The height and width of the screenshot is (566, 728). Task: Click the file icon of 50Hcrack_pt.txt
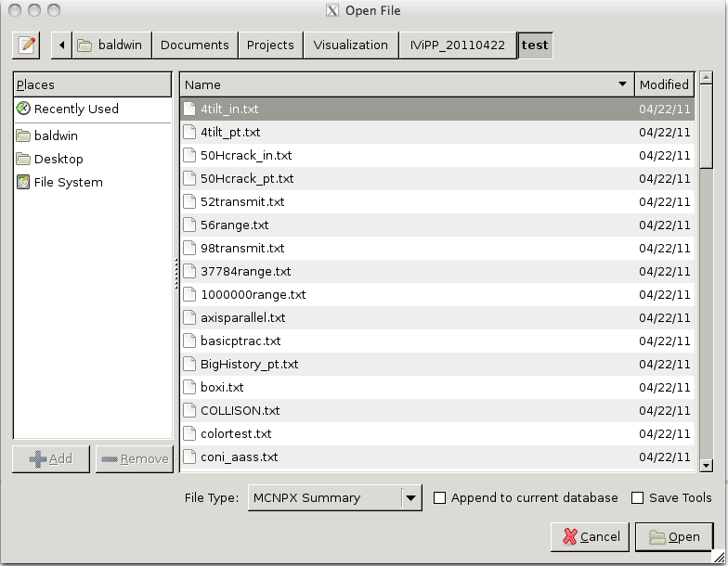(189, 178)
